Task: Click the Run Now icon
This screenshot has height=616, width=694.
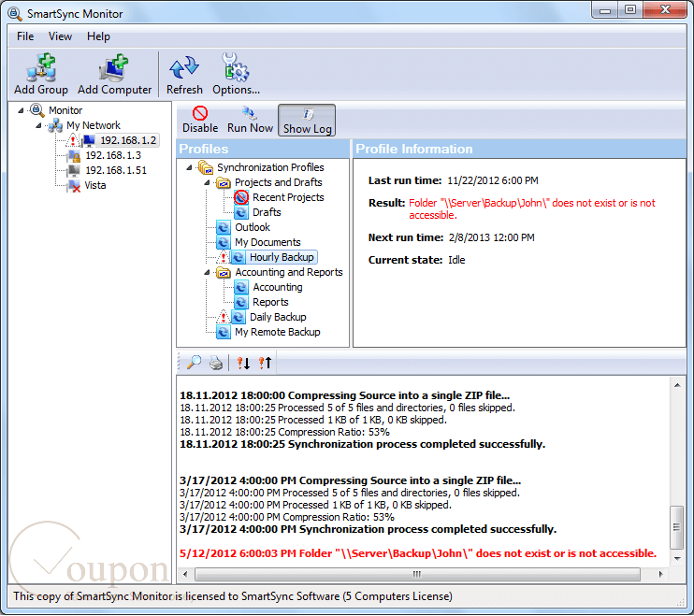Action: point(250,113)
